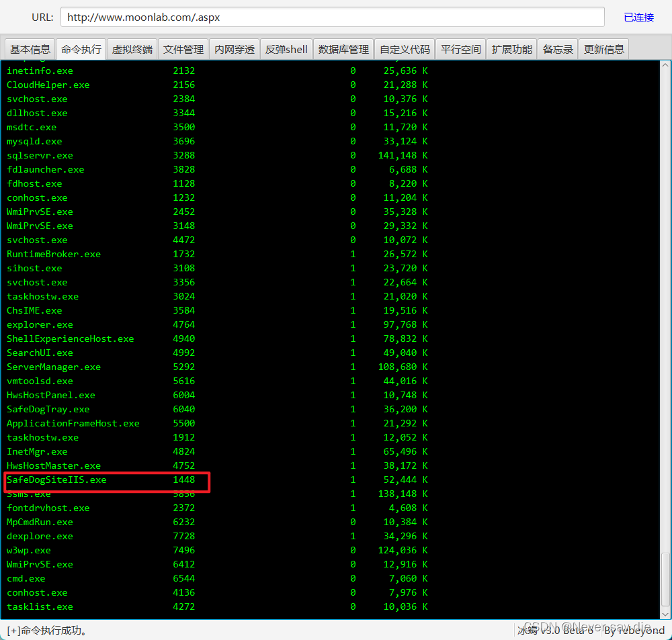
Task: Select the 更新信息 tab
Action: coord(604,49)
